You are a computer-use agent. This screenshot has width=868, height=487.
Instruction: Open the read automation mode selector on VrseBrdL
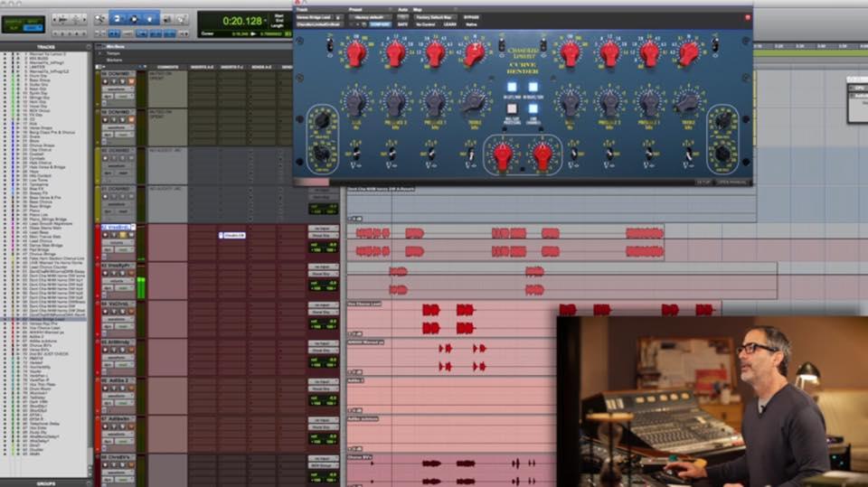pyautogui.click(x=125, y=250)
